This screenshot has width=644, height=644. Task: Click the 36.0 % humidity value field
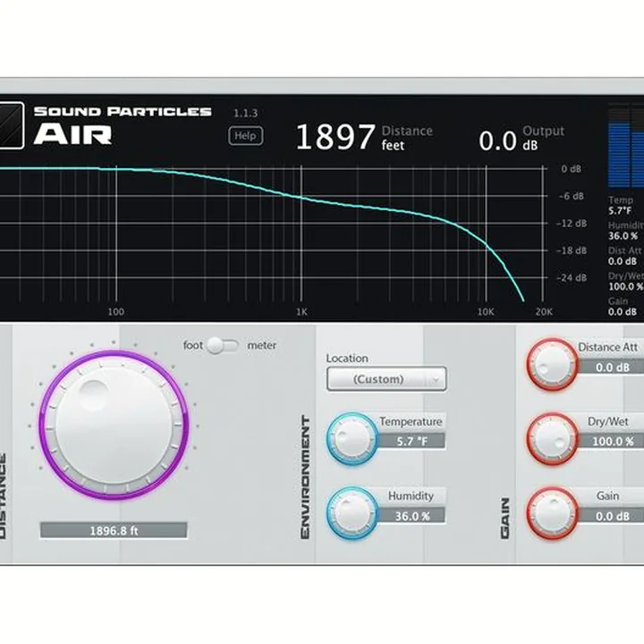tap(412, 516)
